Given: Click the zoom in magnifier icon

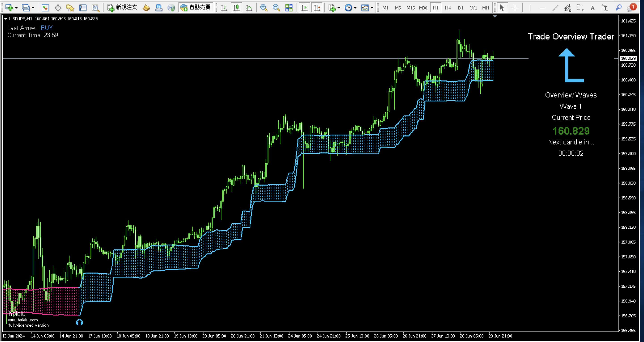Looking at the screenshot, I should click(x=263, y=8).
